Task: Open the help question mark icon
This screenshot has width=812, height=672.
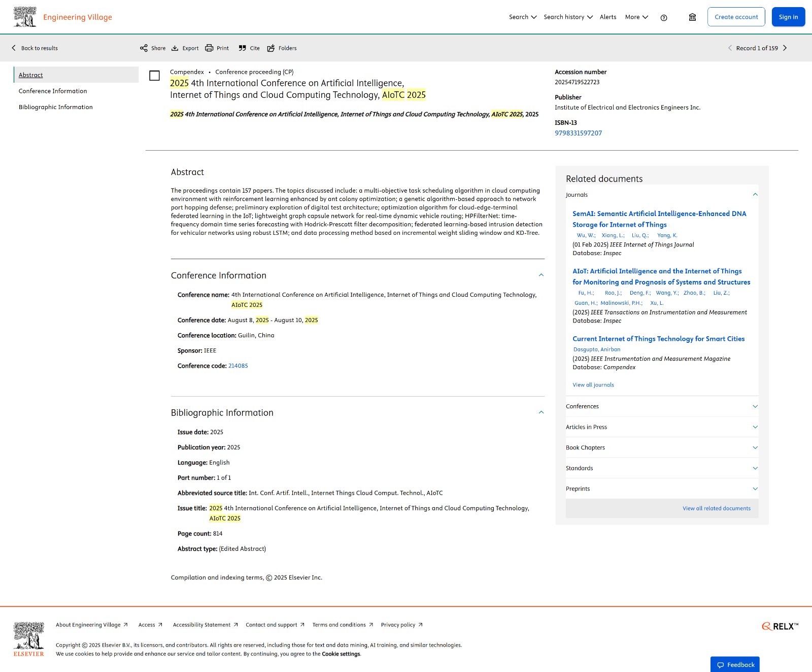Action: (664, 18)
